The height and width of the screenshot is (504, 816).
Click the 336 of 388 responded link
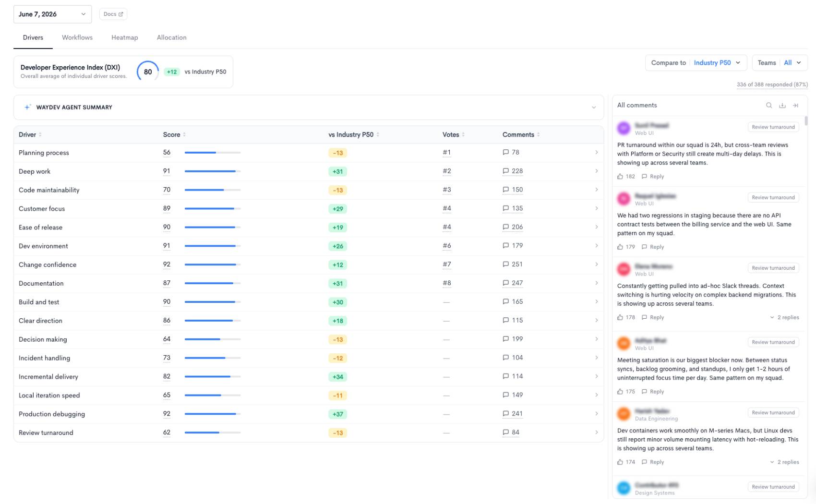pos(772,84)
